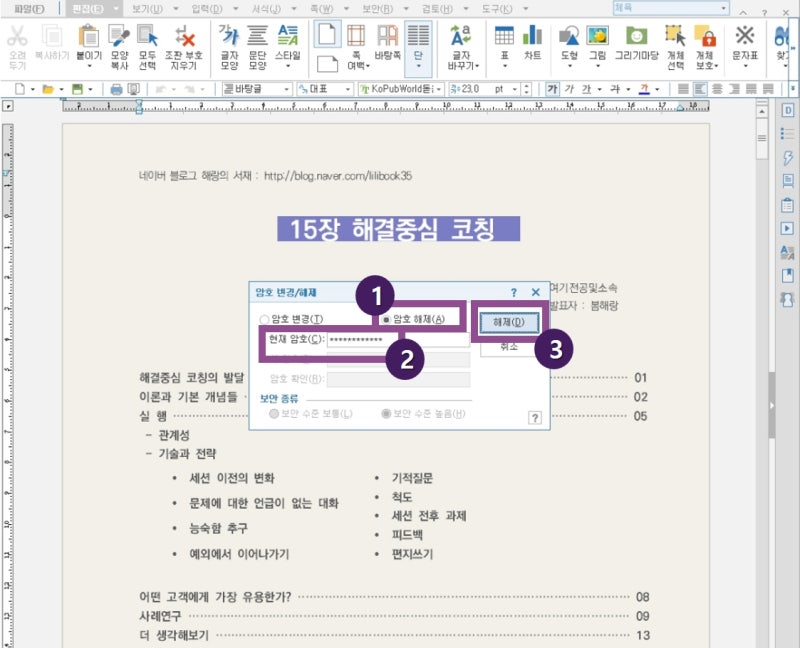Click the Cancel (취소) button in dialog

(x=509, y=347)
